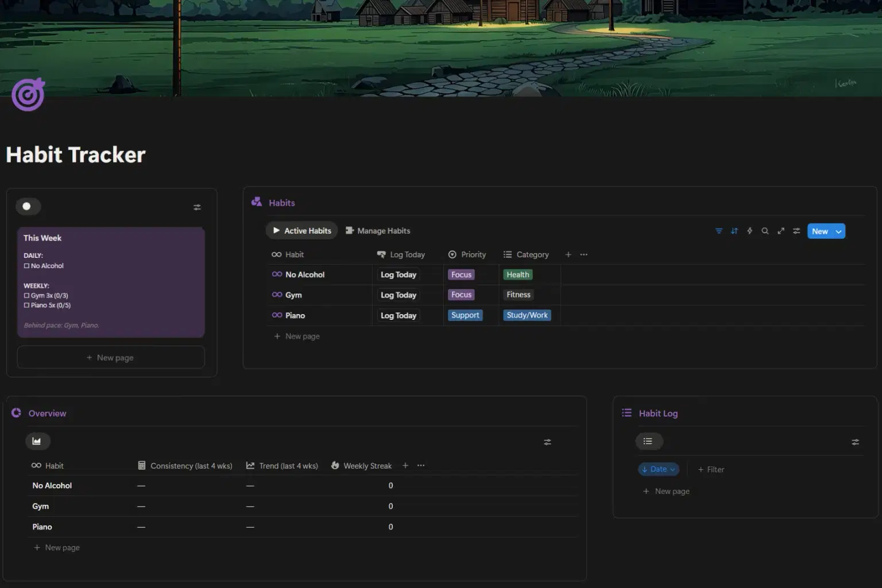Screen dimensions: 882x588
Task: Check the Piano 5x weekly checkbox
Action: click(x=26, y=305)
